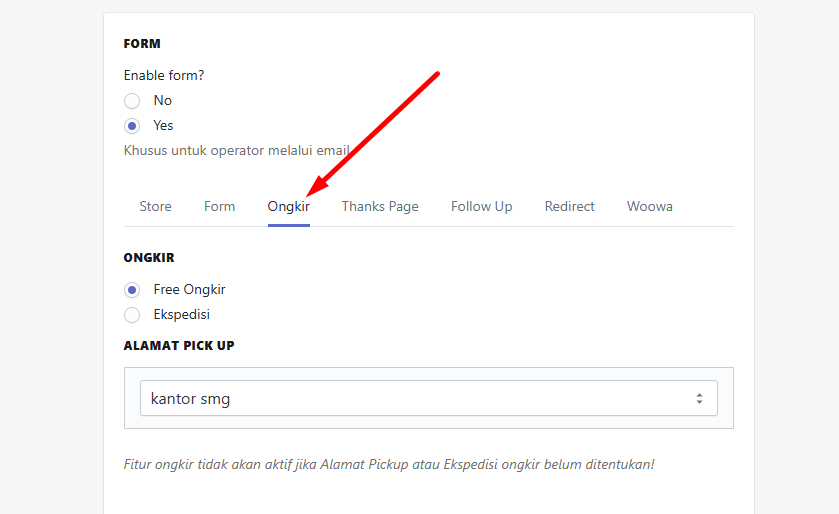
Task: Select the No radio button for Enable form
Action: click(132, 101)
